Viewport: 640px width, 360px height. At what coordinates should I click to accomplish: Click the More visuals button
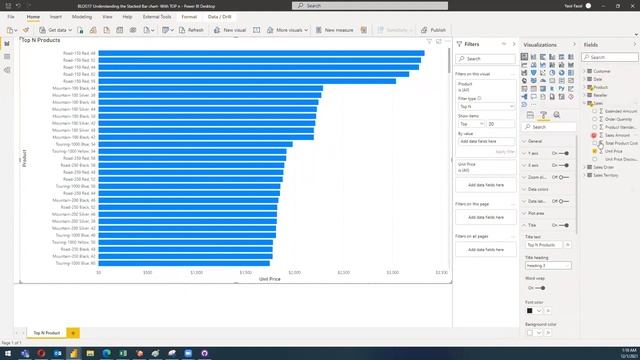pos(287,30)
